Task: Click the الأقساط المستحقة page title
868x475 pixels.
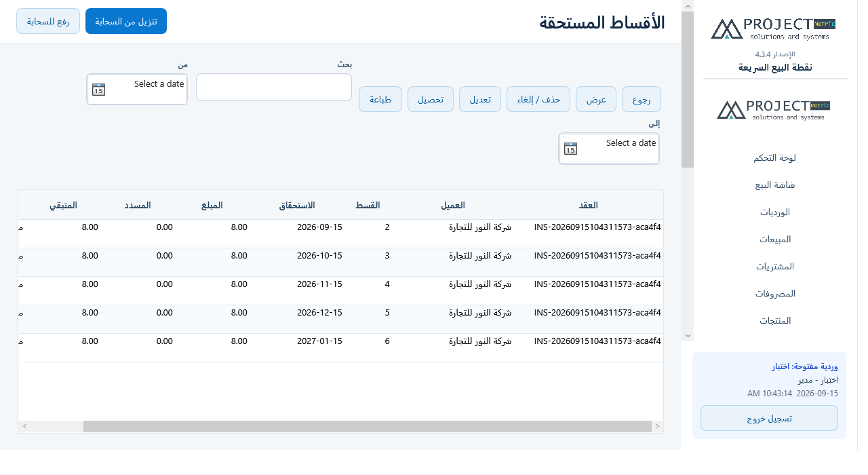Action: click(x=602, y=22)
